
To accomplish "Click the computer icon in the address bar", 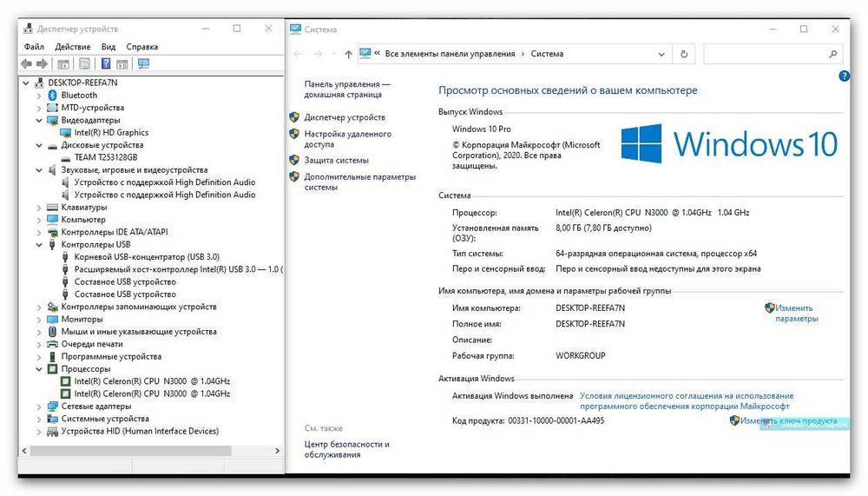I will (x=365, y=54).
